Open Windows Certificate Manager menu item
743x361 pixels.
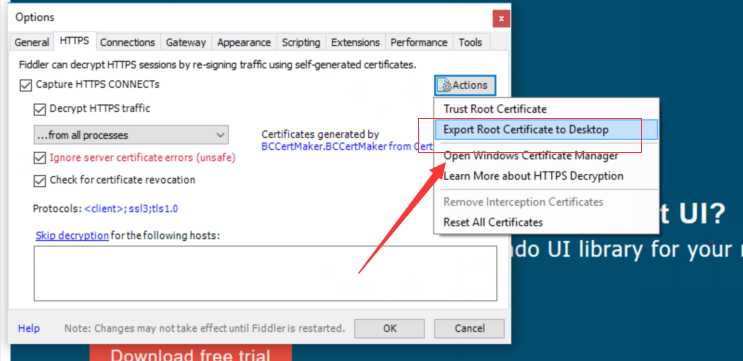[x=546, y=156]
